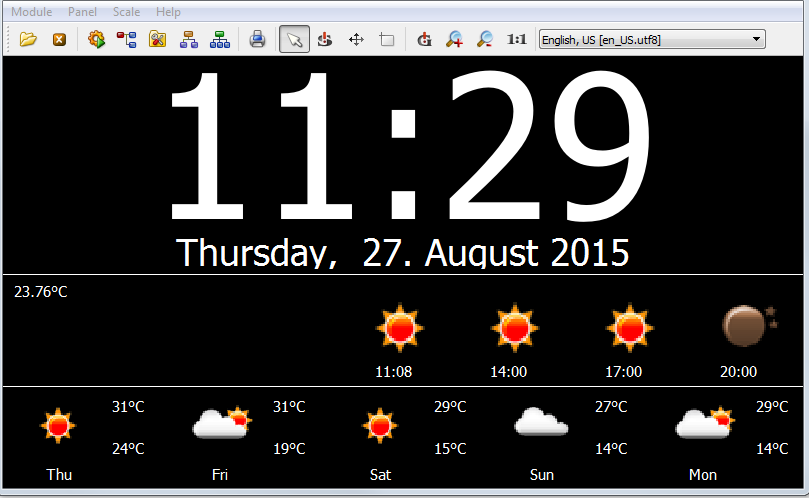Click the 17:00 forecast time label

[624, 372]
